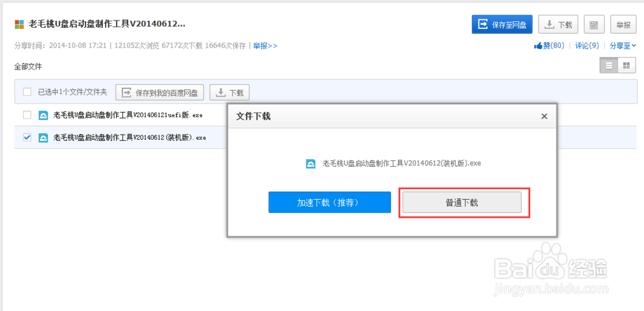
Task: Toggle the select-all checkbox
Action: [x=27, y=92]
